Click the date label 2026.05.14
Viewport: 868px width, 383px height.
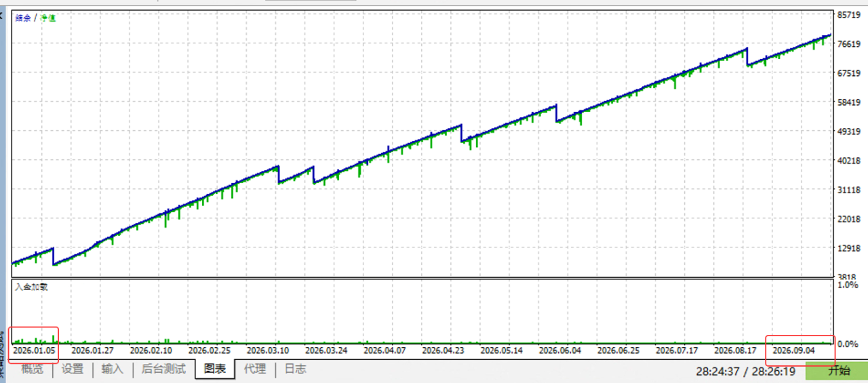coord(502,350)
